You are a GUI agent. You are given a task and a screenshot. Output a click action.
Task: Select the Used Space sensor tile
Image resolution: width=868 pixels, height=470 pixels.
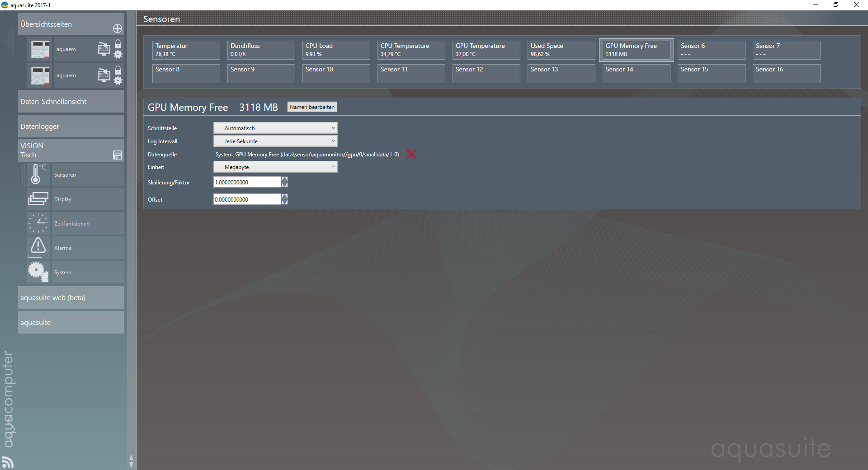point(561,50)
